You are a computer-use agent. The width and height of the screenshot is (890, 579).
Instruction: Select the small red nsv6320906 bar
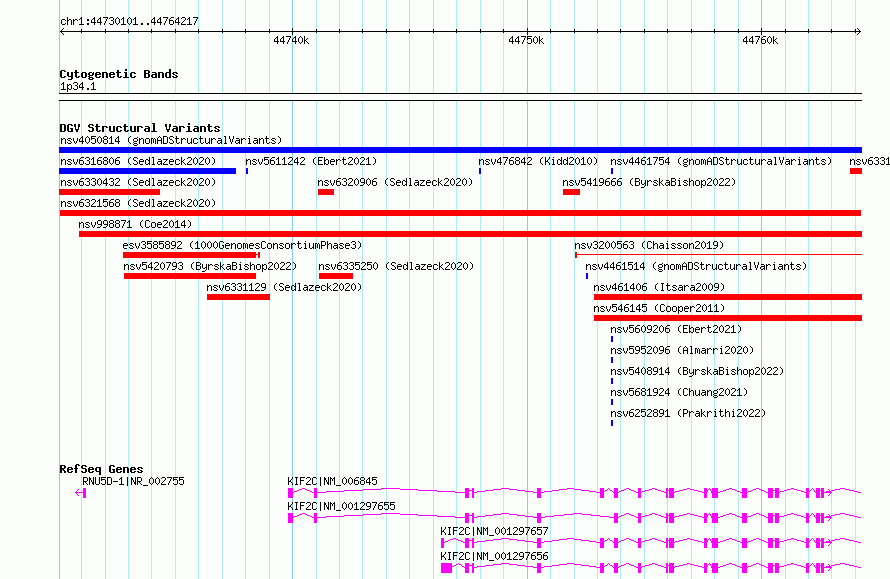click(x=326, y=192)
